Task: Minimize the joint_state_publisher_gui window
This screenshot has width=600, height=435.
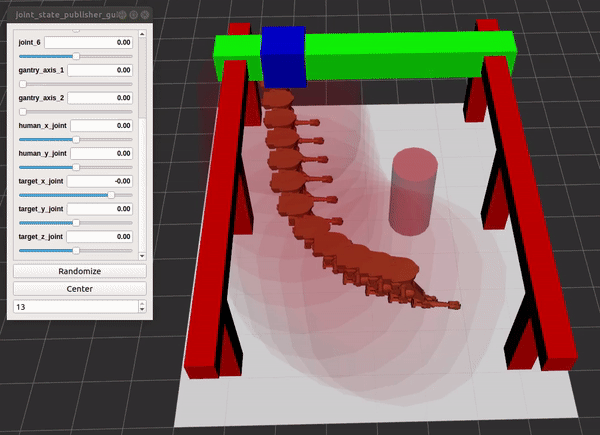Action: coord(122,15)
